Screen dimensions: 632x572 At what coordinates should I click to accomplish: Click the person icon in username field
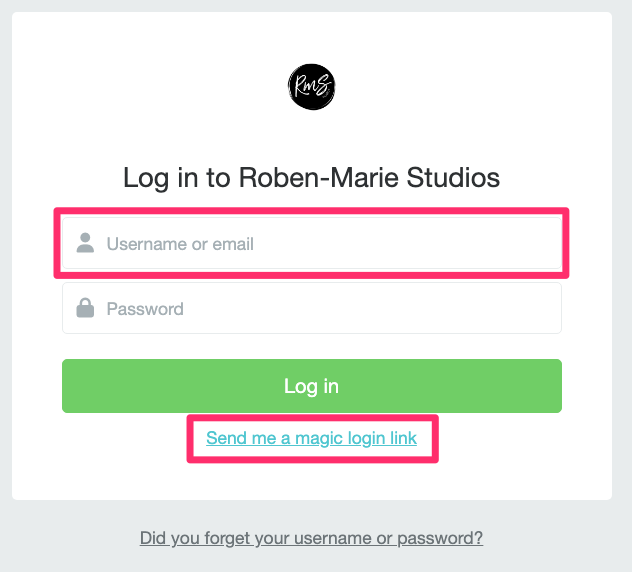[x=85, y=243]
